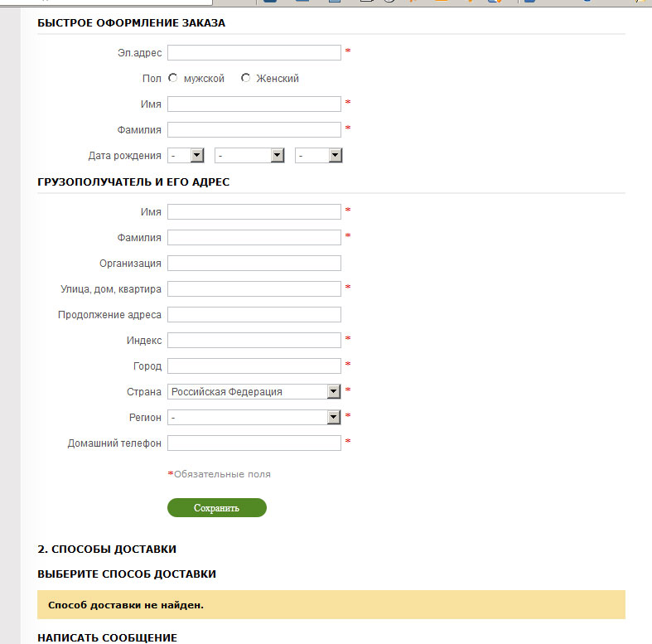Click Имя field in Быстрое оформление заказа section
Image resolution: width=652 pixels, height=644 pixels.
click(x=254, y=104)
